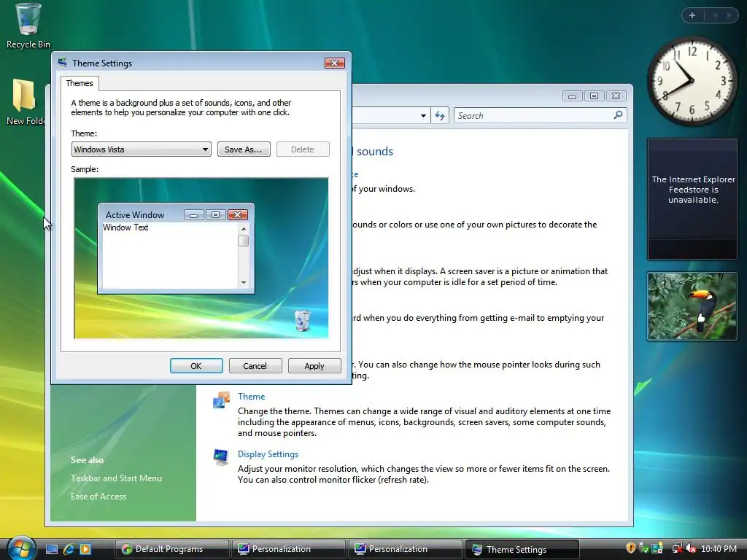Click the sidebar add gadget plus icon
This screenshot has width=747, height=560.
tap(692, 15)
